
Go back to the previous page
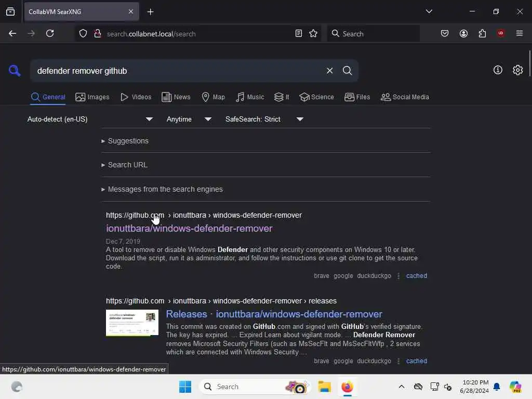12,33
